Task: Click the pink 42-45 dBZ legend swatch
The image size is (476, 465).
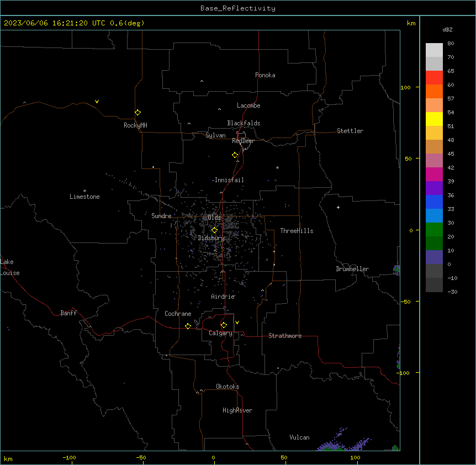Action: (434, 160)
